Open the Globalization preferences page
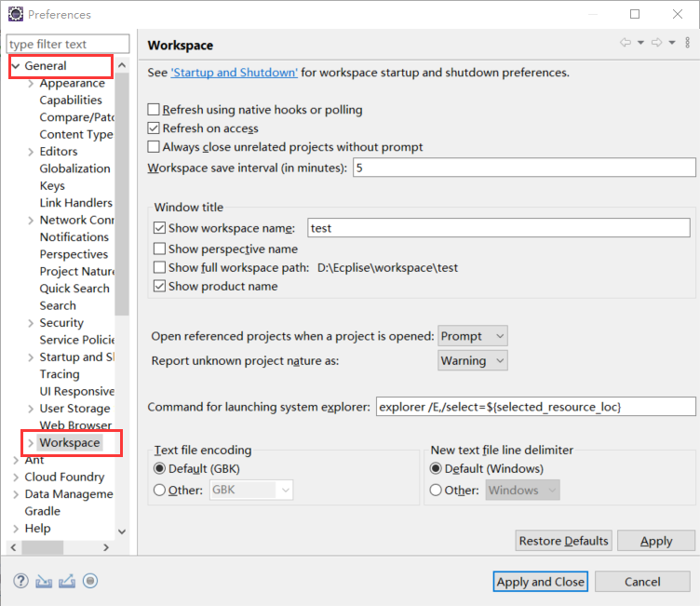The height and width of the screenshot is (606, 700). (74, 168)
